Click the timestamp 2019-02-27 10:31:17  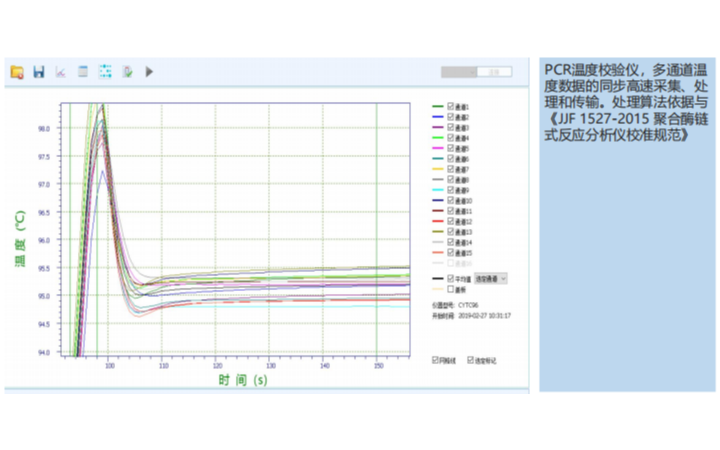click(x=484, y=315)
